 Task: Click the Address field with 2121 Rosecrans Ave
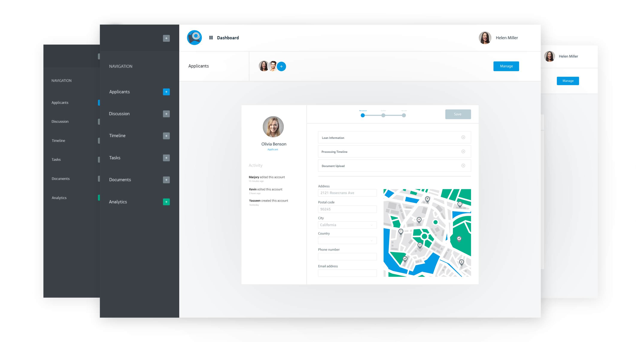[347, 193]
